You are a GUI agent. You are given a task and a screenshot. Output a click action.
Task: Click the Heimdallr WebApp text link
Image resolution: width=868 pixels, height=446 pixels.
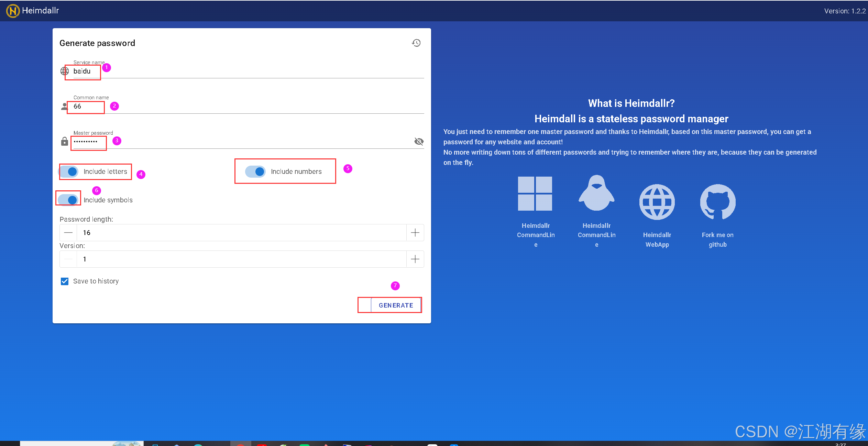click(657, 240)
